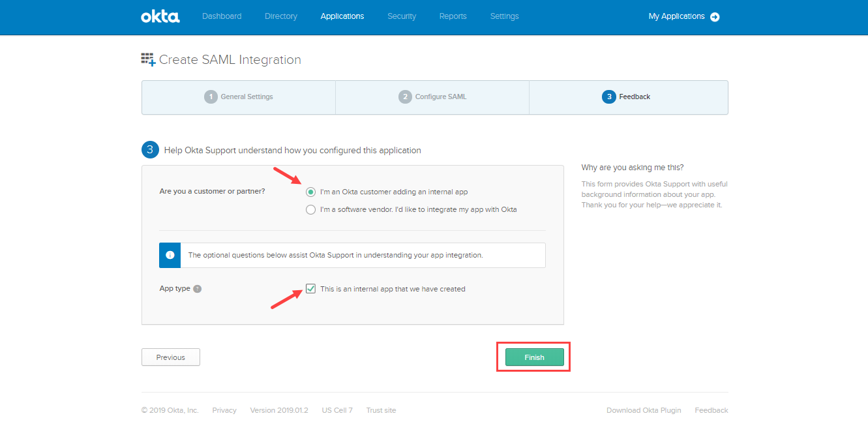Go to the General Settings step tab
Screen dimensions: 868x433
point(239,97)
